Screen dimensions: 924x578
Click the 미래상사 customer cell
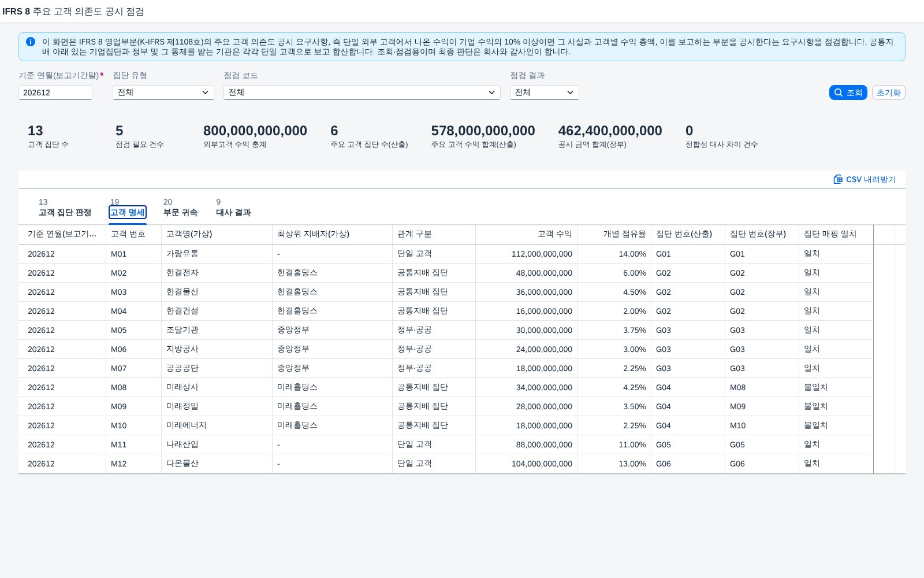pyautogui.click(x=182, y=387)
